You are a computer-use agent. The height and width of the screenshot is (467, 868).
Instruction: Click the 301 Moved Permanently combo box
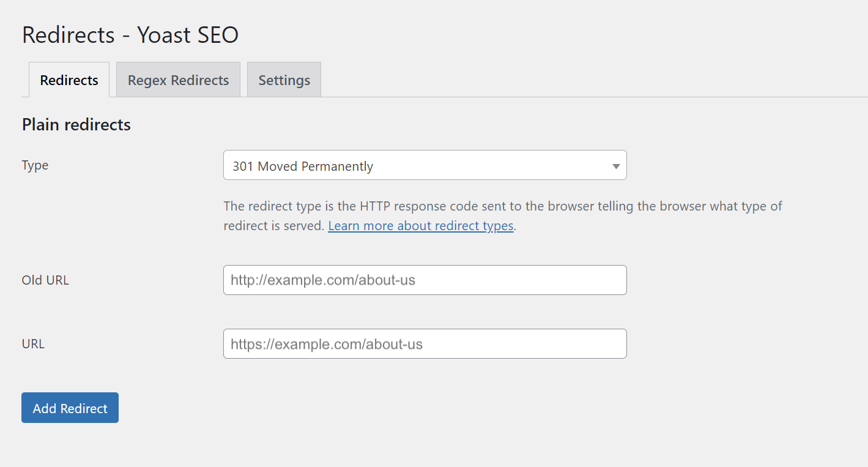(425, 165)
